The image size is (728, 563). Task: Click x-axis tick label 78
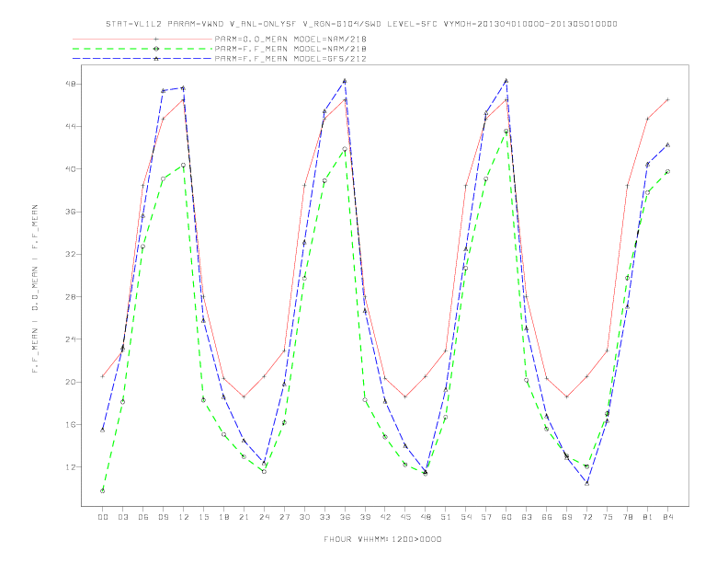(x=627, y=517)
